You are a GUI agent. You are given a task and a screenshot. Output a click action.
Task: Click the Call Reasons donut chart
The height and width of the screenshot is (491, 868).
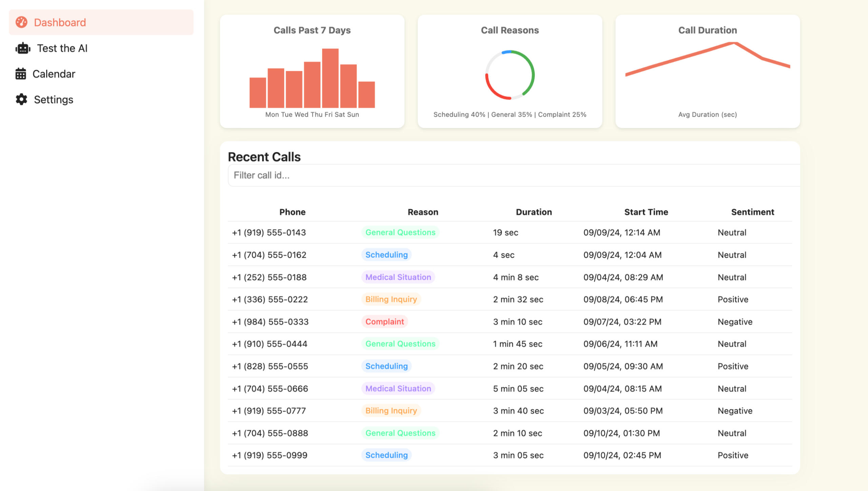[510, 75]
